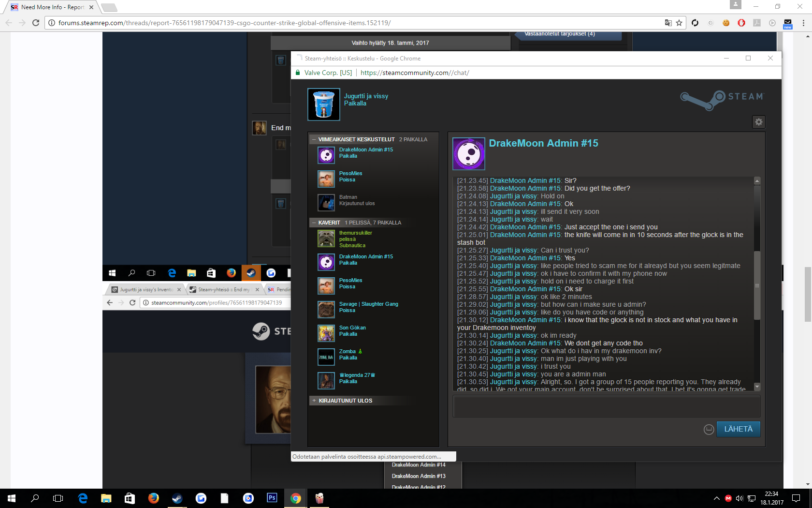Image resolution: width=812 pixels, height=508 pixels.
Task: Go back in the browser
Action: click(9, 23)
